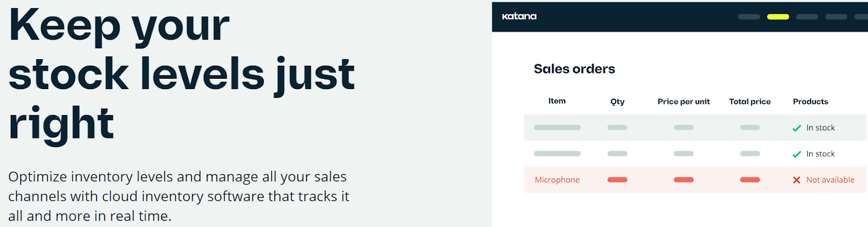Click the 'Keep your stock levels just right' headline

tap(182, 73)
